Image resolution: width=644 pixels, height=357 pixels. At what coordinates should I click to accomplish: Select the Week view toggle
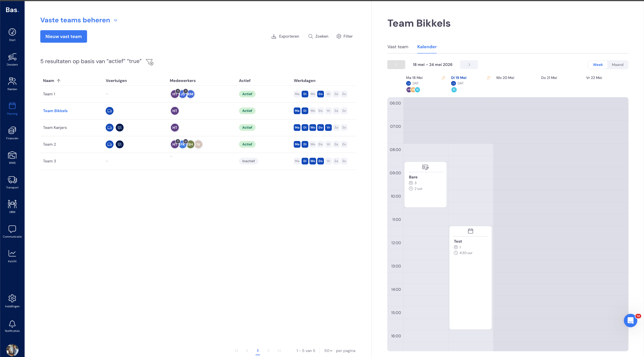(597, 65)
